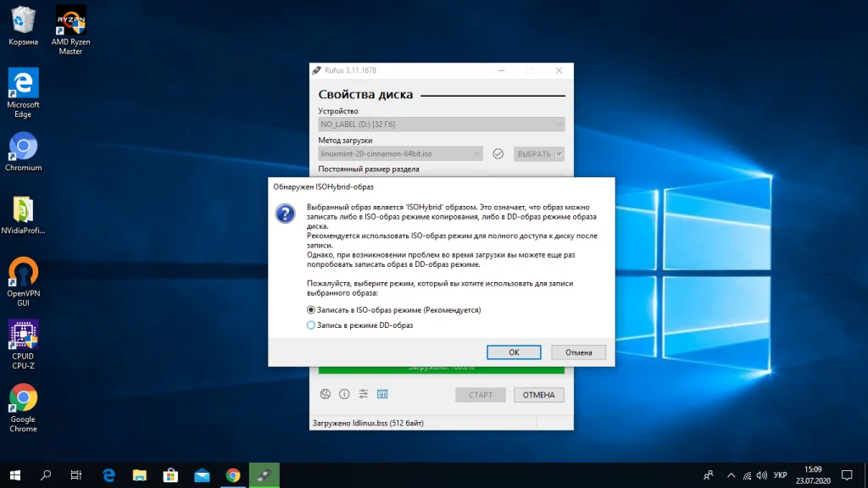Click the ISO checksum checkmark icon
Viewport: 868px width, 488px height.
tap(498, 154)
